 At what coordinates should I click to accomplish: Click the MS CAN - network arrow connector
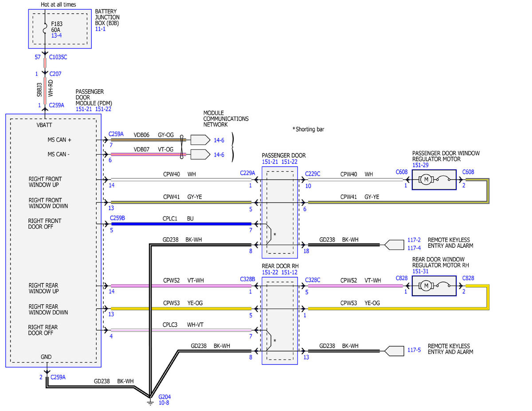point(200,154)
